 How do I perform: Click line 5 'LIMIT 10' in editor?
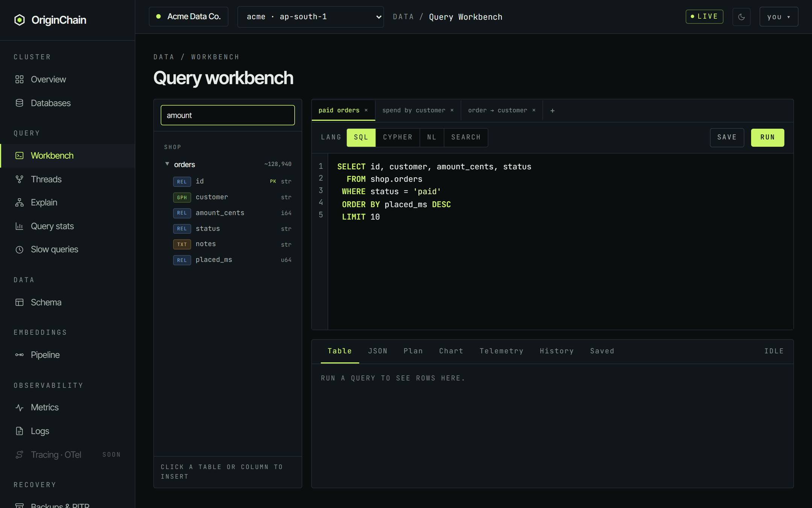361,217
